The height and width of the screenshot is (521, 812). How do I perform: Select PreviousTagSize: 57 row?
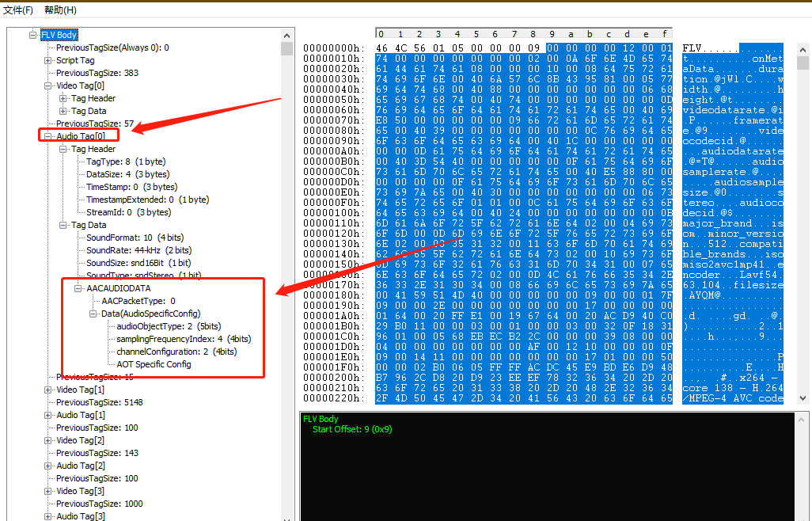[95, 124]
